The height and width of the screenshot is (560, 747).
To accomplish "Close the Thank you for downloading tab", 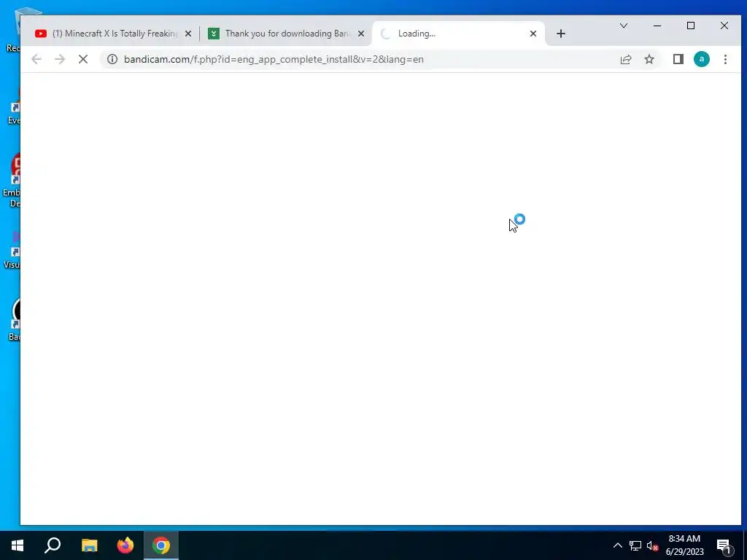I will click(x=361, y=34).
